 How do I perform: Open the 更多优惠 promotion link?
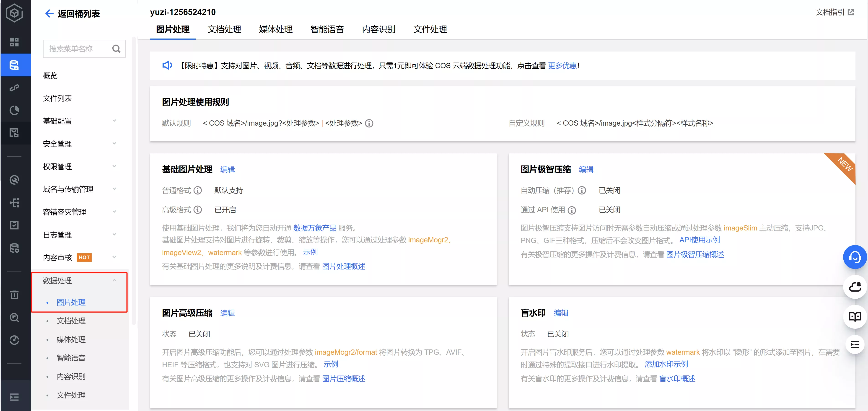coord(562,66)
